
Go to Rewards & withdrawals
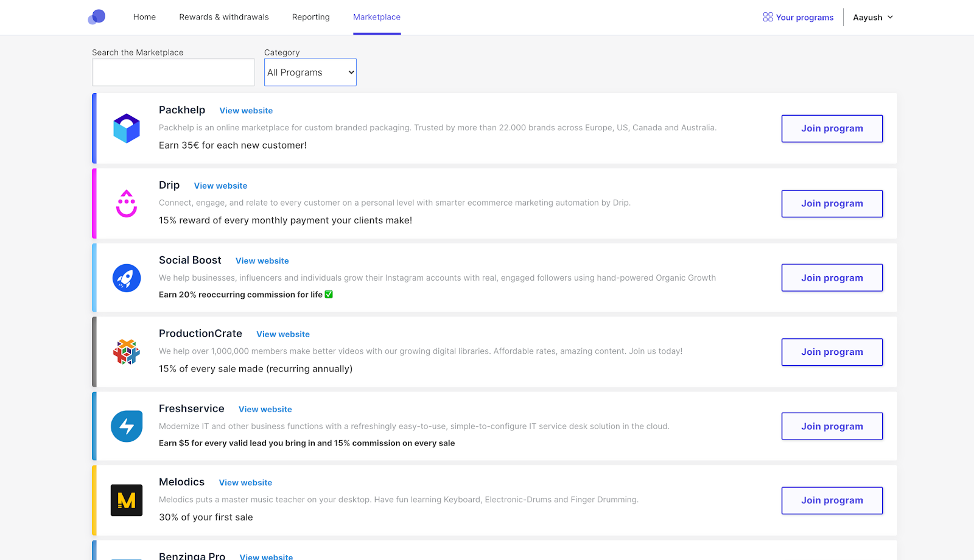coord(223,17)
